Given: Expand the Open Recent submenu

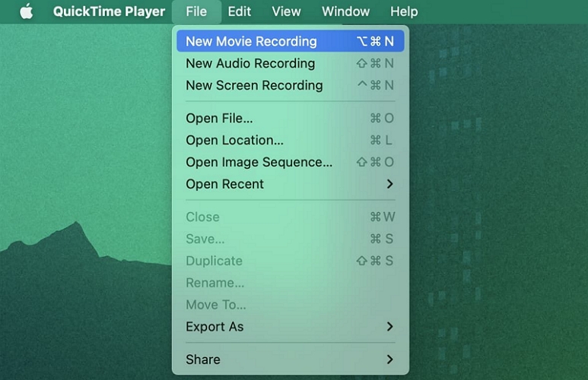Looking at the screenshot, I should pos(291,184).
